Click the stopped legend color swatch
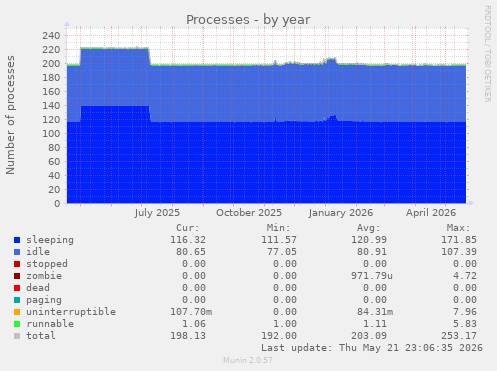The height and width of the screenshot is (371, 497). 17,264
